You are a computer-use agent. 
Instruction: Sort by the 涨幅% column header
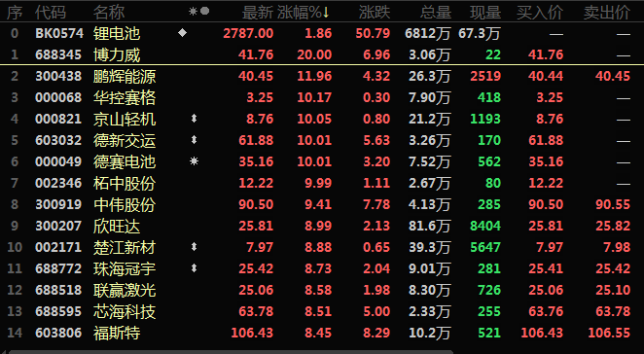point(304,13)
